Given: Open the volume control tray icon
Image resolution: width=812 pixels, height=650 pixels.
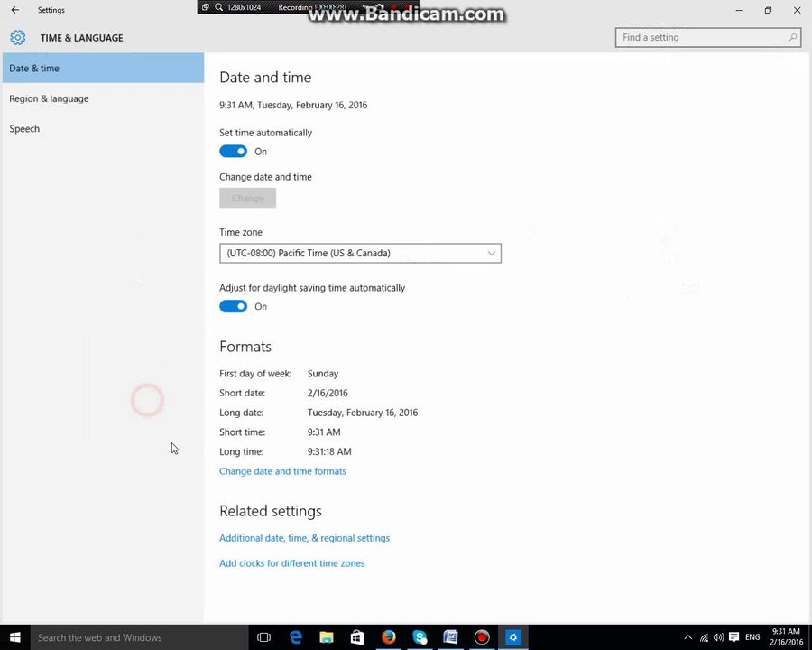Looking at the screenshot, I should 718,637.
